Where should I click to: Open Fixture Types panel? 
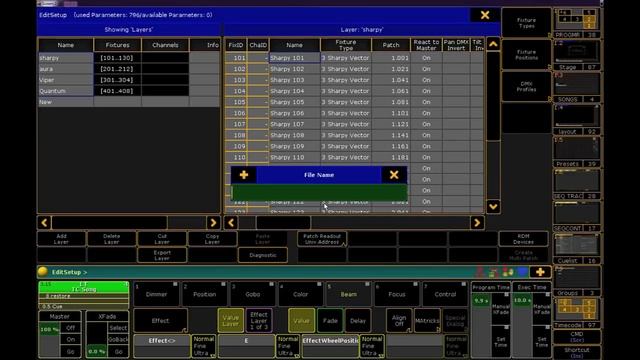(526, 23)
